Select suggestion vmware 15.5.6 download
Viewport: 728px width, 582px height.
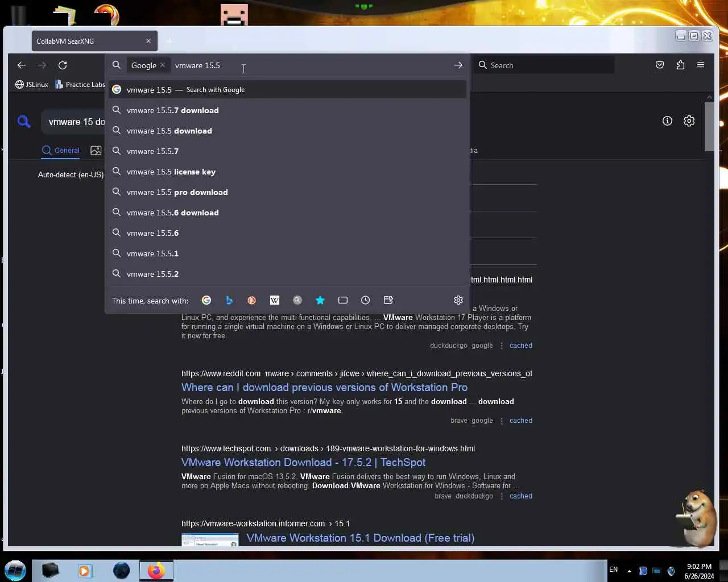pyautogui.click(x=287, y=213)
